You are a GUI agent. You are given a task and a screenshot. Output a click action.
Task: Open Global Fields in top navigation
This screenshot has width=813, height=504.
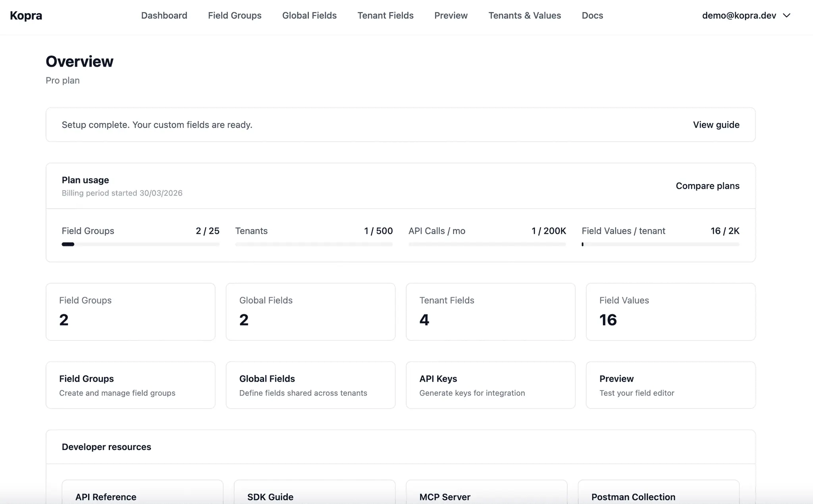point(309,15)
